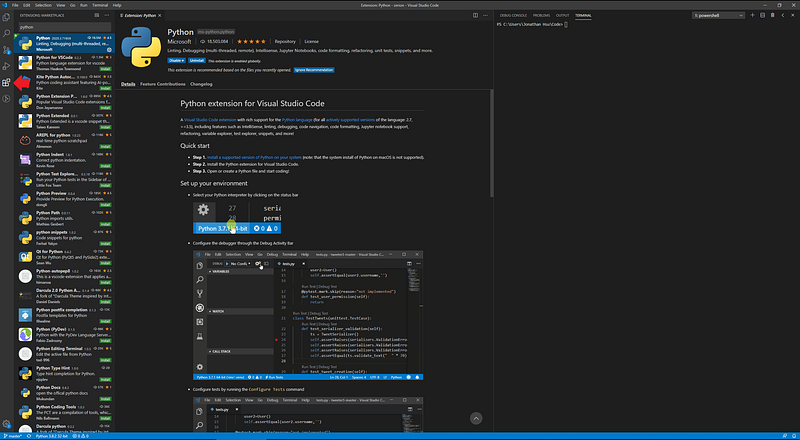Viewport: 800px width, 440px height.
Task: Open the Repository link
Action: (x=285, y=41)
